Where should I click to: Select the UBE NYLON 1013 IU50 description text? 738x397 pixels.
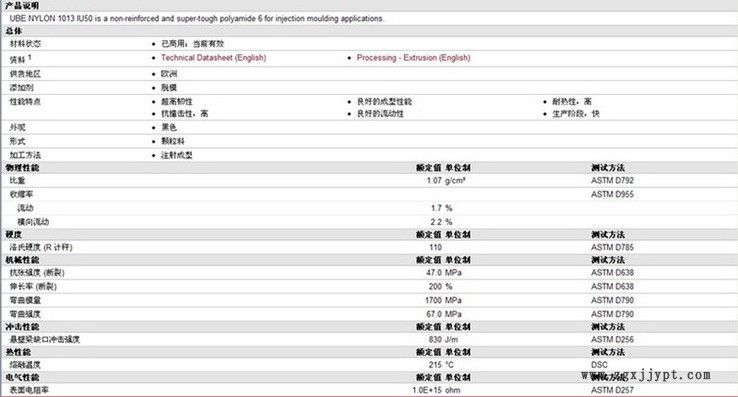click(197, 18)
